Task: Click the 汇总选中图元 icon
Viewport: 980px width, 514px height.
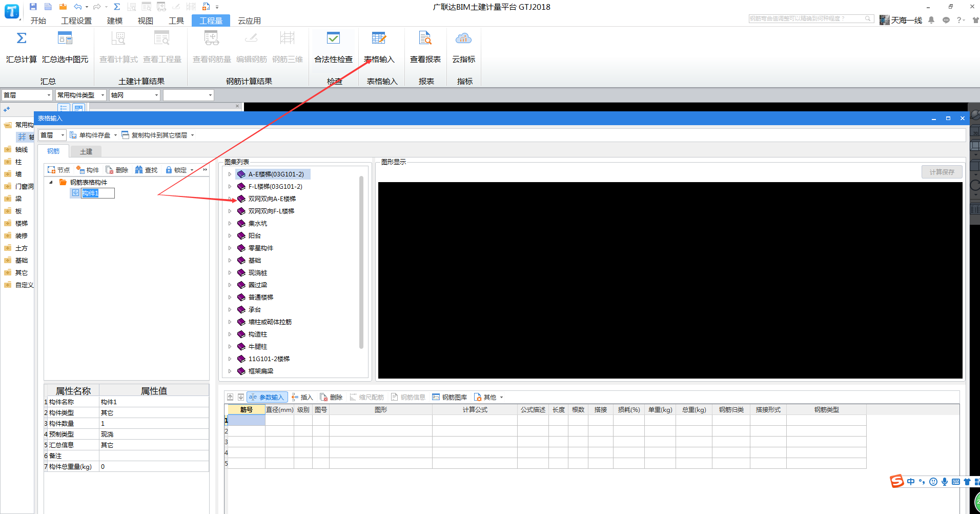Action: tap(65, 38)
